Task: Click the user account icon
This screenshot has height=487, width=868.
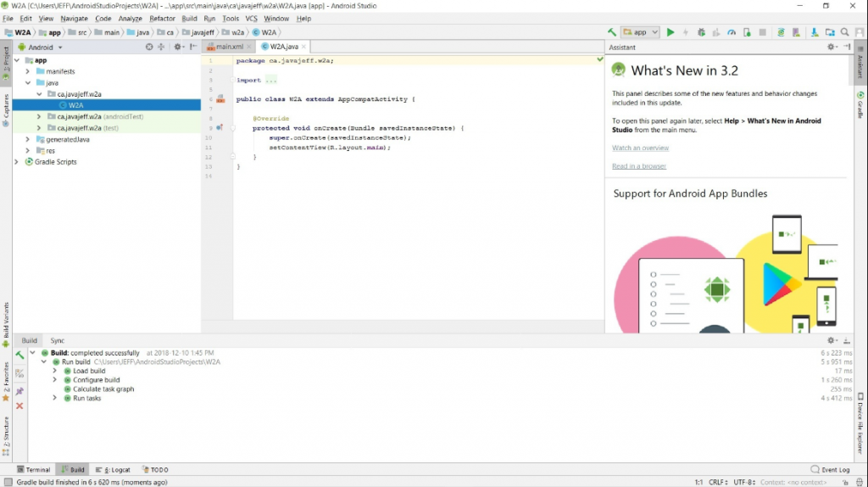Action: [860, 32]
